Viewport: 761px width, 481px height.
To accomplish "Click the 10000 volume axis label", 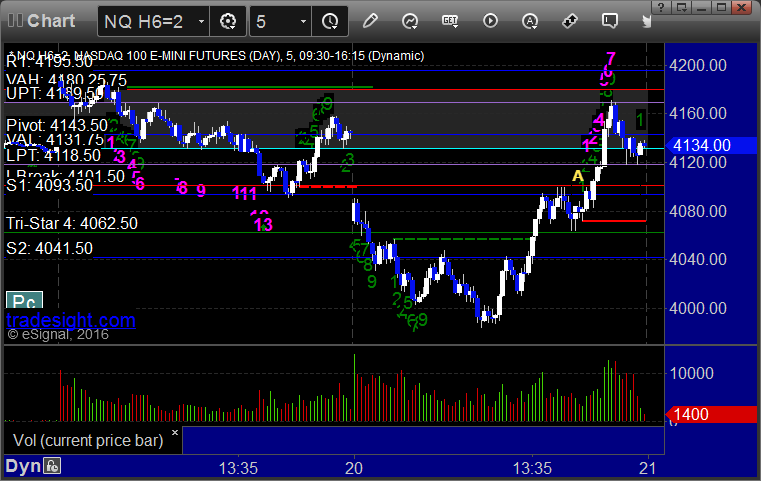I will 692,373.
